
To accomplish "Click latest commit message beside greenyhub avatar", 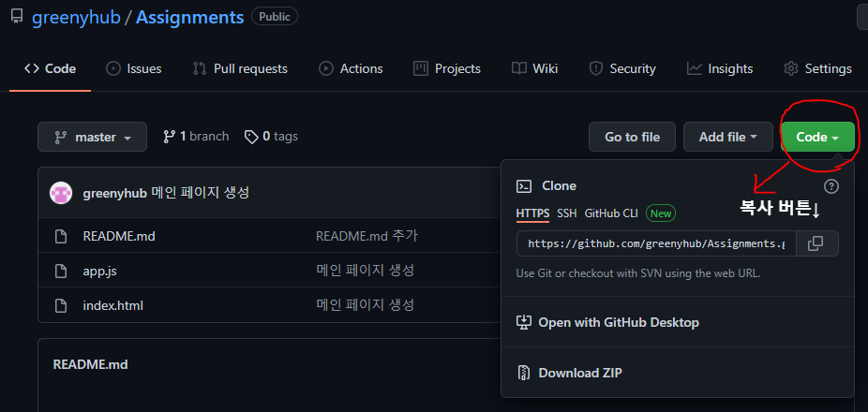I will point(200,193).
